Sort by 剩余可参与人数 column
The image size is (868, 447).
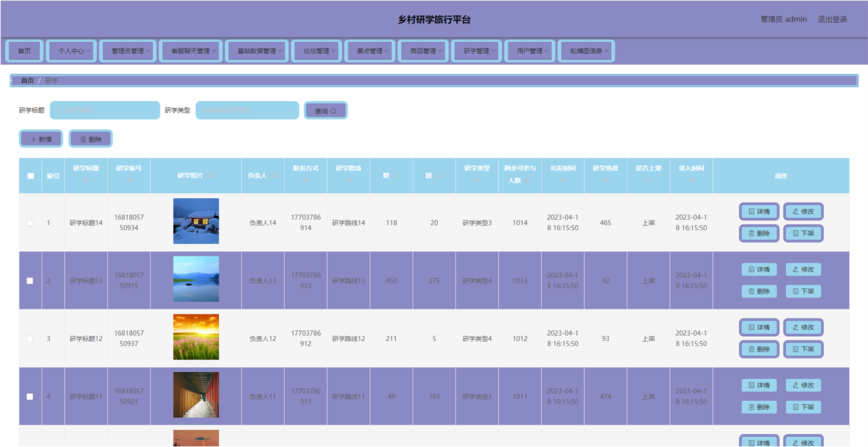(x=528, y=181)
